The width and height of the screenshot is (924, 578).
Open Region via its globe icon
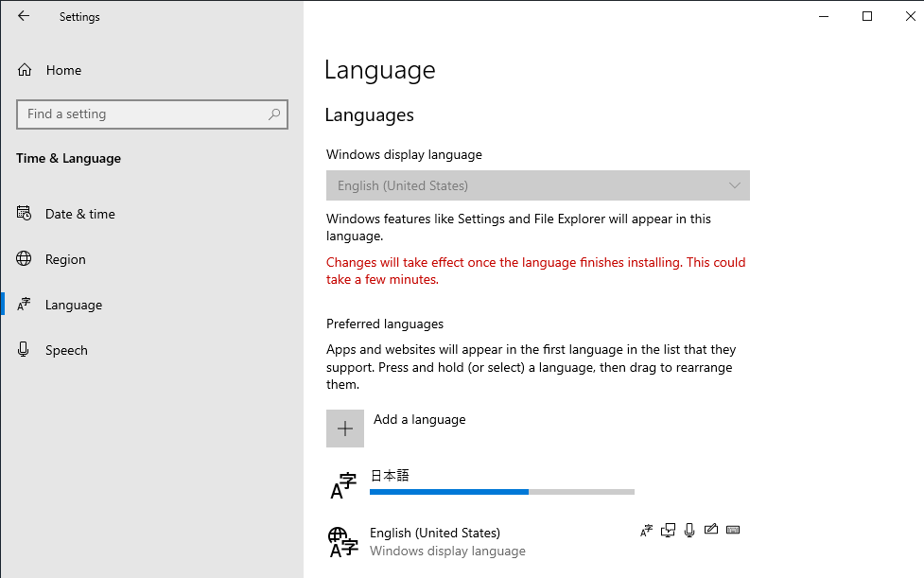tap(24, 258)
